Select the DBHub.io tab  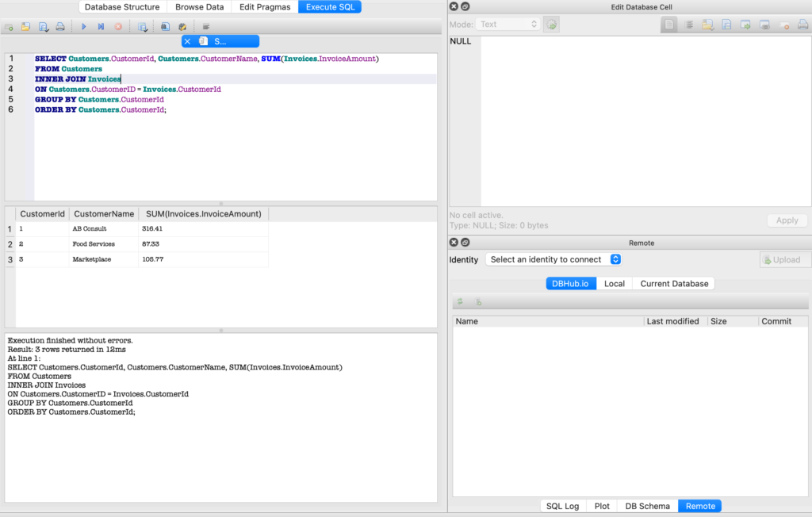point(571,284)
